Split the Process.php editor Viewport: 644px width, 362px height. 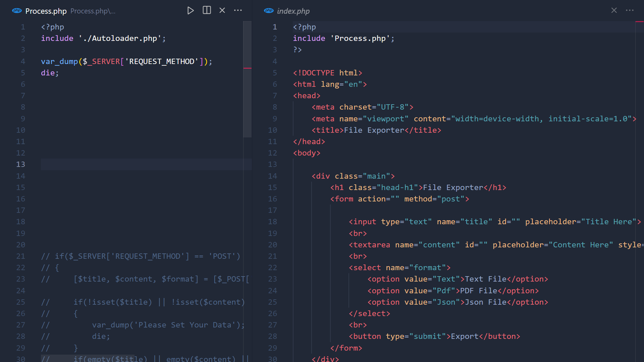coord(207,10)
